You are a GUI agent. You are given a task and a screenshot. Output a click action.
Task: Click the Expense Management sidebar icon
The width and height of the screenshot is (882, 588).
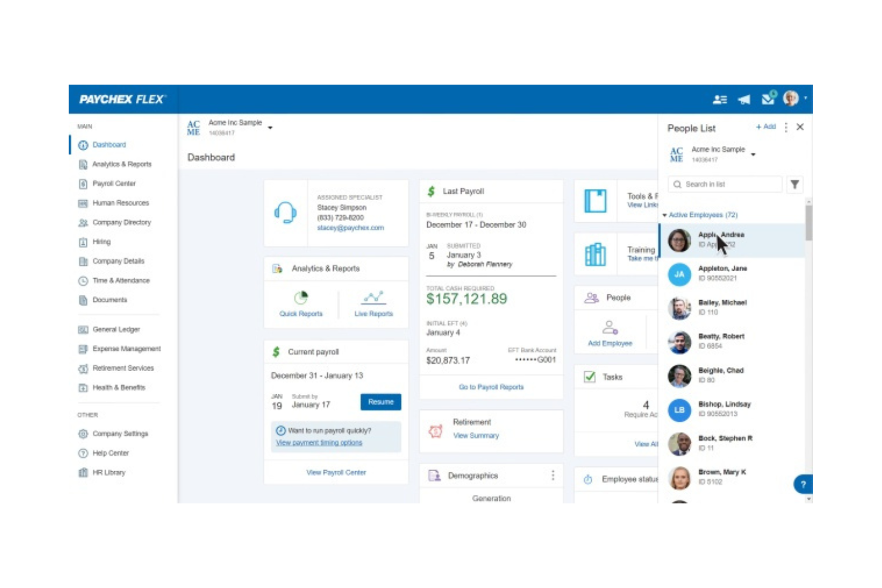83,349
